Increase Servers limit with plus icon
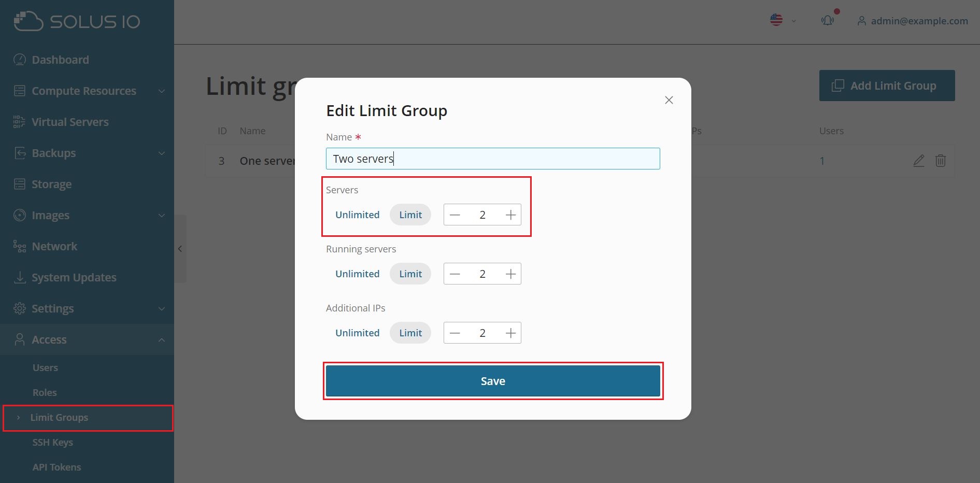Screen dimensions: 980x483 click(510, 215)
